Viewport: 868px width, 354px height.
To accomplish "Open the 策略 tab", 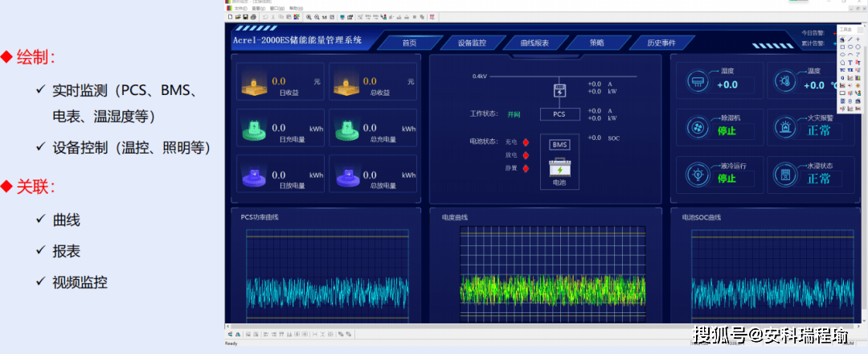I will coord(596,43).
